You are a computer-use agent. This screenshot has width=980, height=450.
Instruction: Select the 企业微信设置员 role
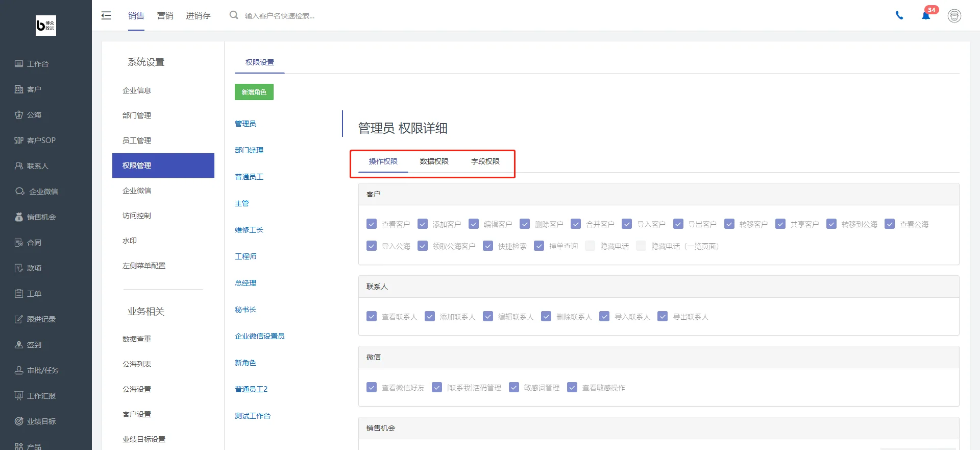tap(260, 336)
